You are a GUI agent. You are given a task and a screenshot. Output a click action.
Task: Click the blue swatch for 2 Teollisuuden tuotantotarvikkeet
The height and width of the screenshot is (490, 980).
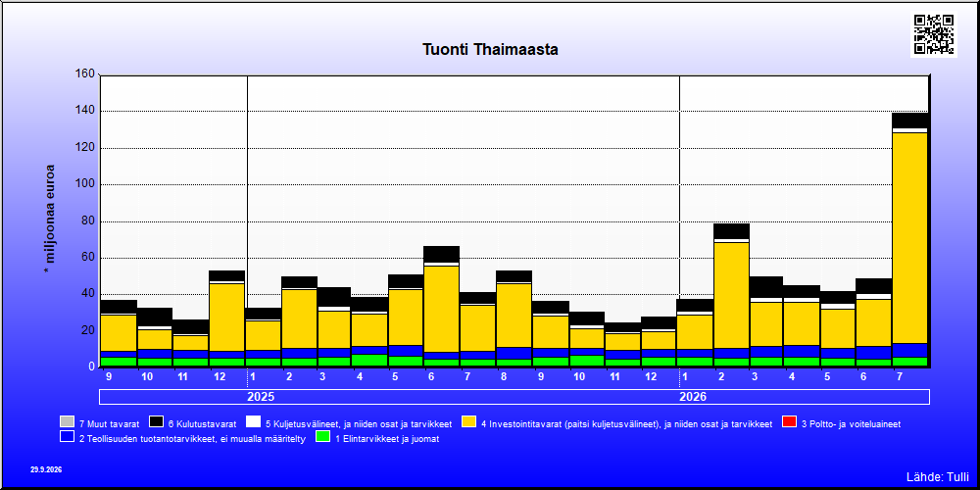point(67,437)
